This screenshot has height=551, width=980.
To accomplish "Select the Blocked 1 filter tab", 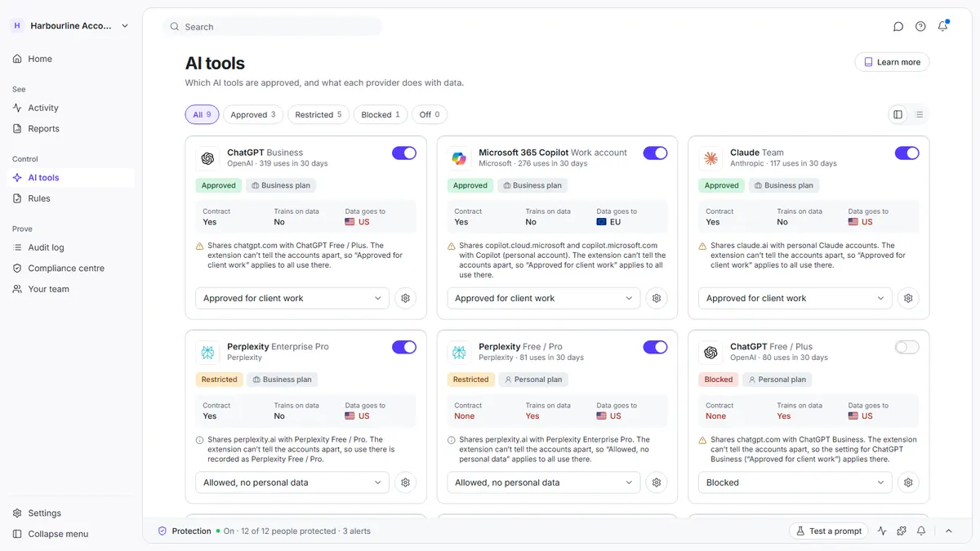I will [381, 114].
